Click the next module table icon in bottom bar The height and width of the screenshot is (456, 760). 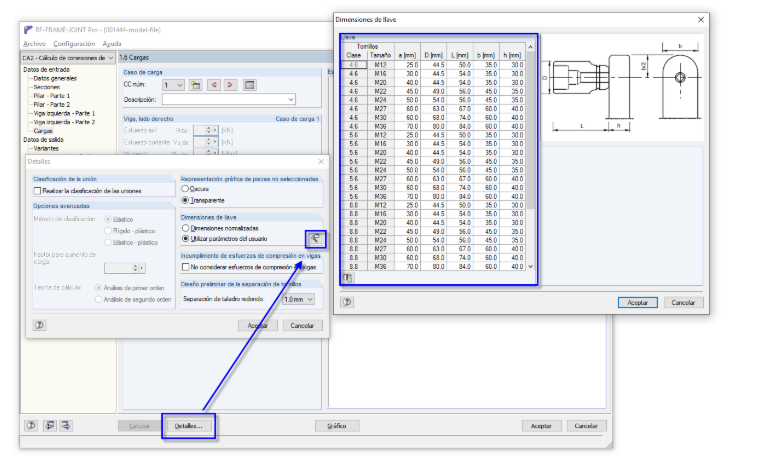tap(66, 425)
